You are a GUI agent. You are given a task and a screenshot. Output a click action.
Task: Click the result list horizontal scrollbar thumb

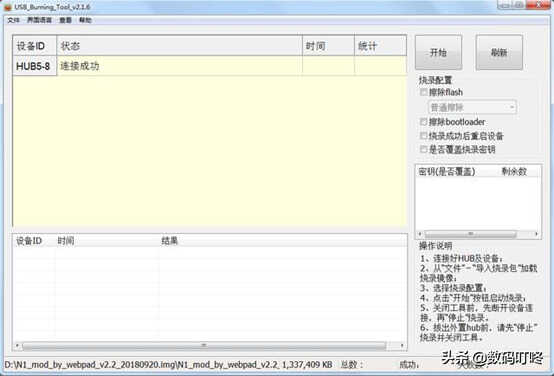tap(204, 345)
